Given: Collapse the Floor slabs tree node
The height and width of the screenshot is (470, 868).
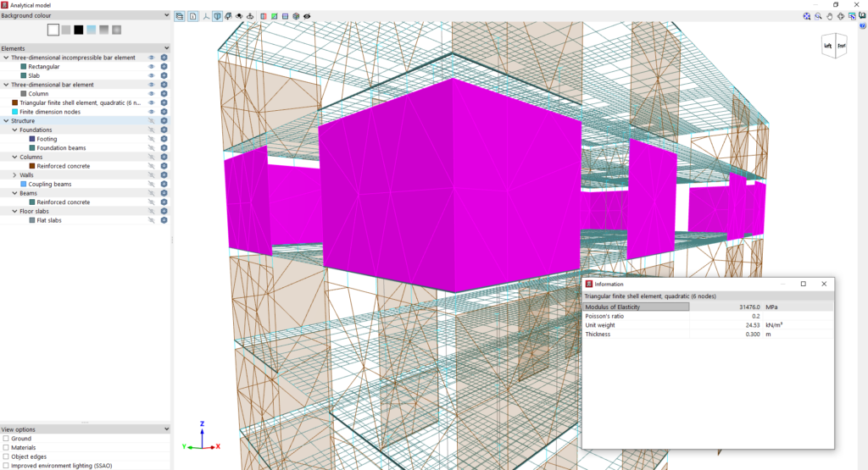Looking at the screenshot, I should (15, 211).
